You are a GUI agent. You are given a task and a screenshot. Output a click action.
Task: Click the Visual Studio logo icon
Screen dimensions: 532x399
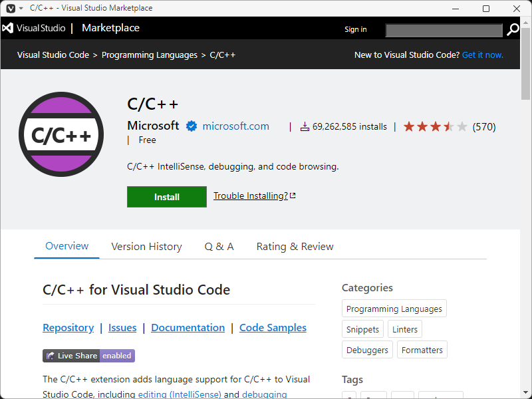8,29
